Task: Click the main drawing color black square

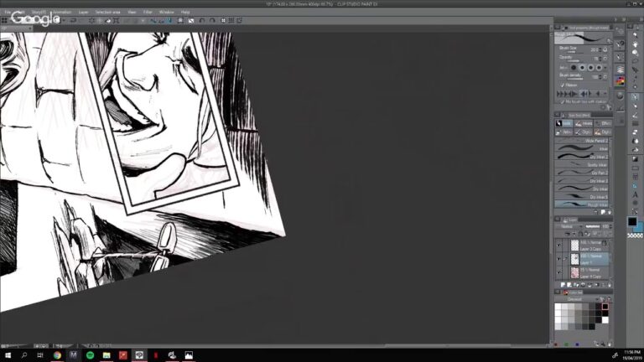Action: pyautogui.click(x=631, y=221)
